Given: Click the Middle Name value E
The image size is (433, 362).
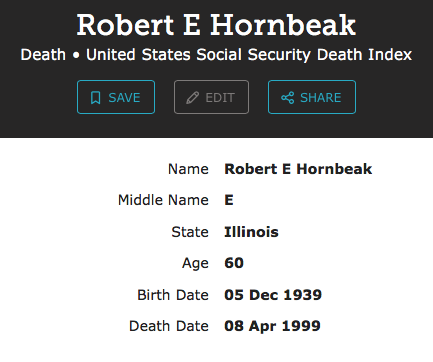Looking at the screenshot, I should tap(229, 200).
